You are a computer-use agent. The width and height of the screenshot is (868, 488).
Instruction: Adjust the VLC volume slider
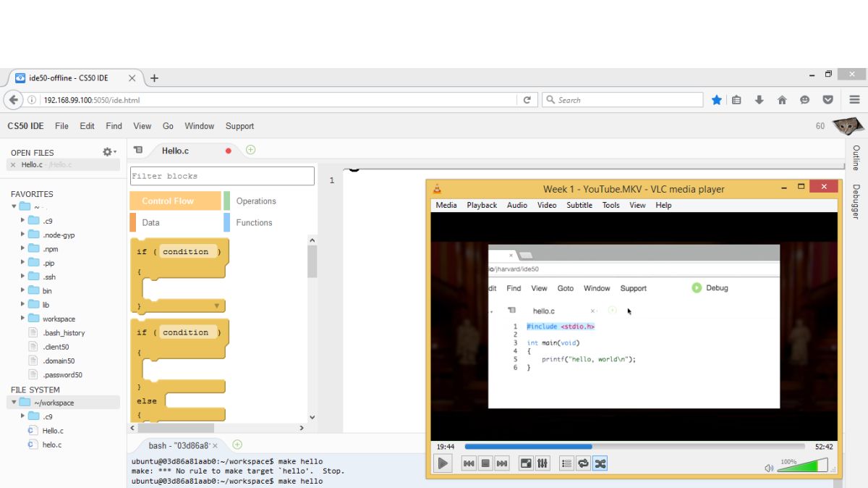point(802,467)
